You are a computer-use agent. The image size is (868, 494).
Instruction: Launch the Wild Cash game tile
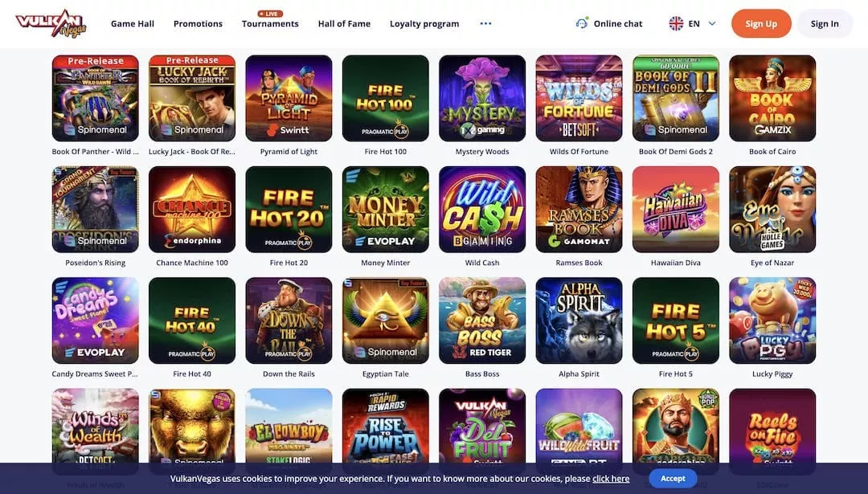point(482,209)
